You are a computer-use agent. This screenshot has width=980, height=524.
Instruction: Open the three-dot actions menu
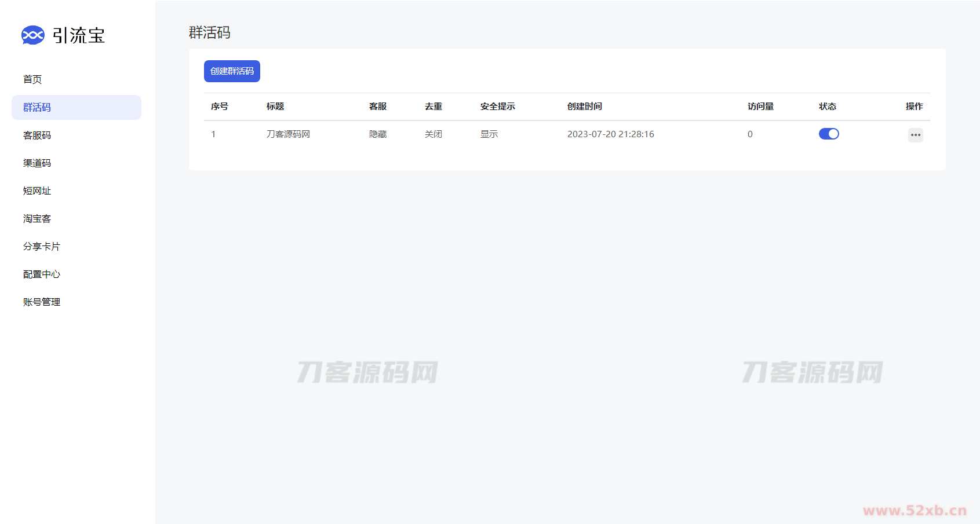pos(915,135)
